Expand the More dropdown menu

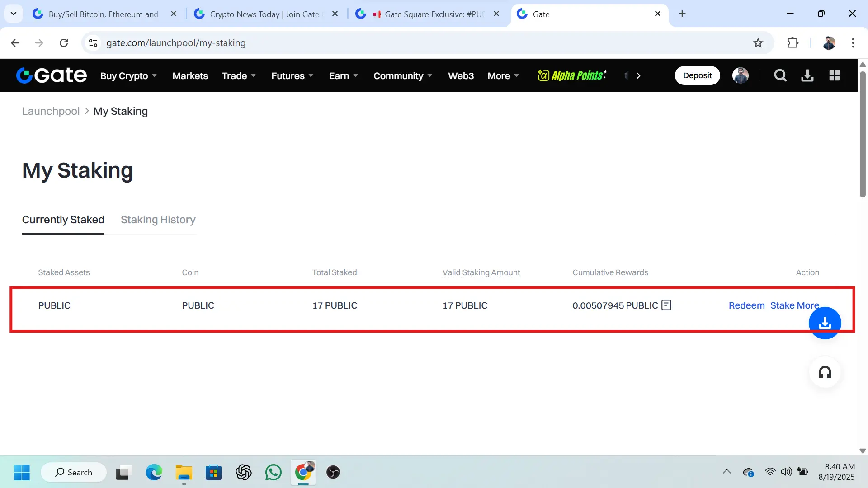click(x=503, y=75)
